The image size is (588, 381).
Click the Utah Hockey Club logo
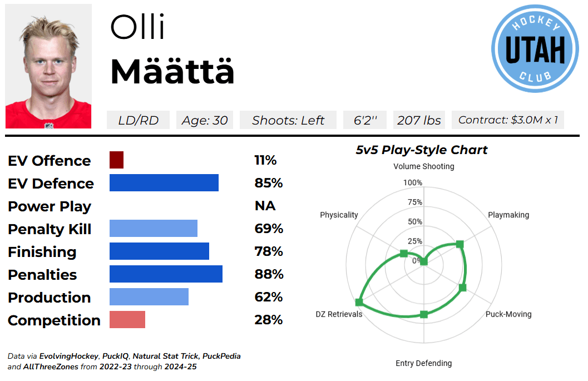(x=535, y=48)
